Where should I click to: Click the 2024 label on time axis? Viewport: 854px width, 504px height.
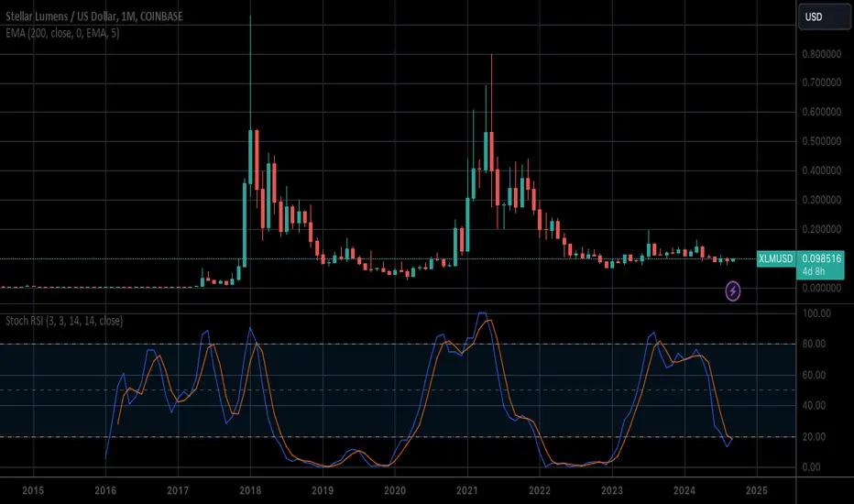[x=684, y=490]
